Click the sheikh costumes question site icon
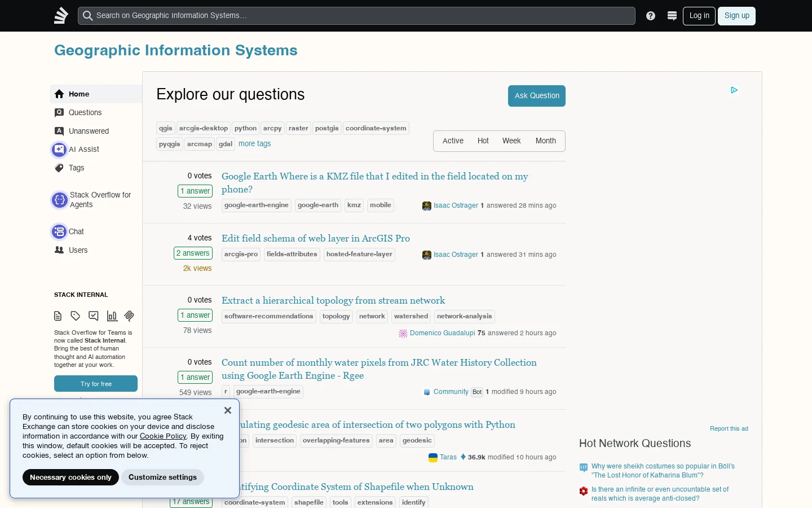Screen dimensions: 812x508 (x=584, y=467)
